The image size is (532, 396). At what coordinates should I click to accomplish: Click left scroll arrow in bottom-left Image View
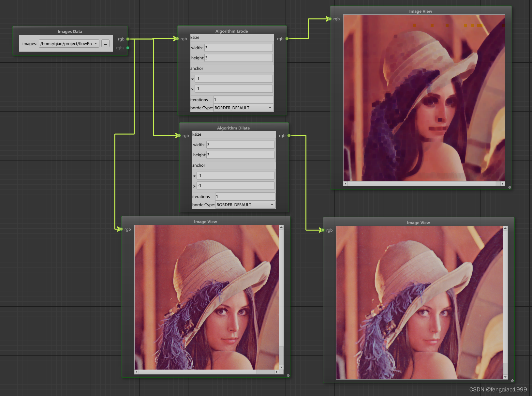[x=137, y=372]
